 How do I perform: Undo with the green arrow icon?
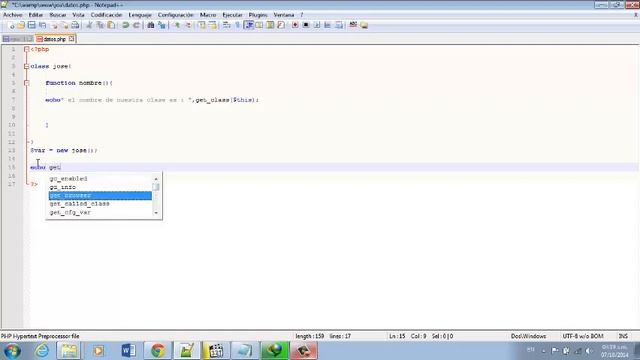tap(125, 25)
